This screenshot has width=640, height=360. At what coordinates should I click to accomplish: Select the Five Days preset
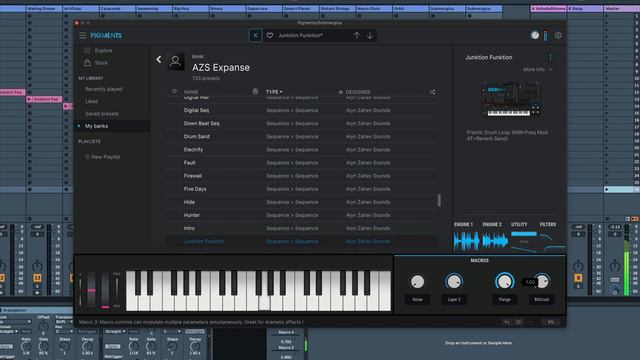tap(302, 189)
